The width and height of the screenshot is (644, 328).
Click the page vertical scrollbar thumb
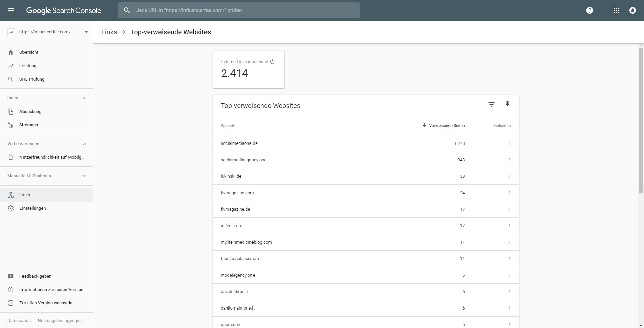click(641, 120)
